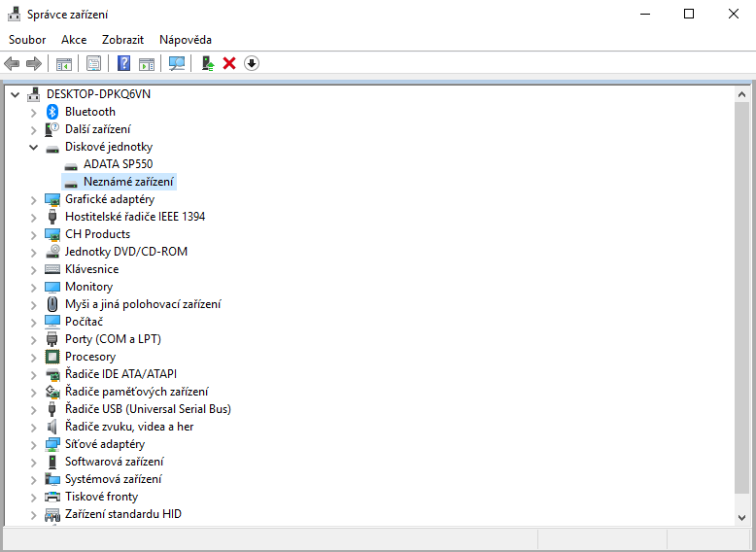Select the Síťové adaptéry label
This screenshot has height=552, width=756.
click(x=105, y=444)
